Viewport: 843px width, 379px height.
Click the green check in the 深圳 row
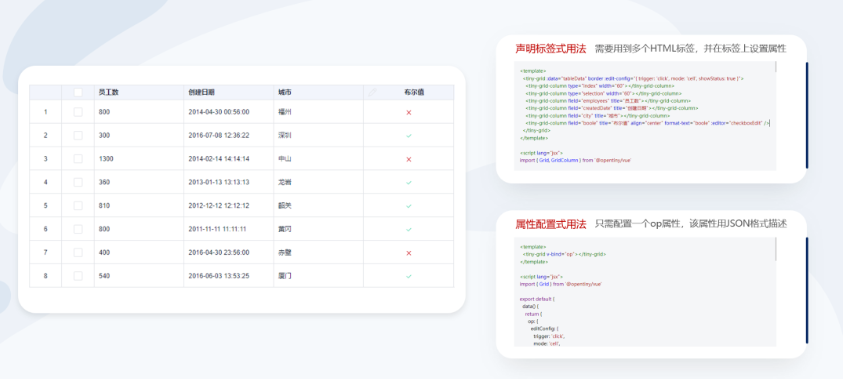coord(409,135)
